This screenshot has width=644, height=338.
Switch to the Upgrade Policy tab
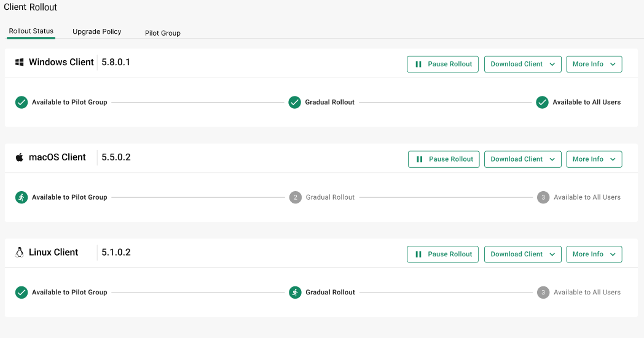97,31
